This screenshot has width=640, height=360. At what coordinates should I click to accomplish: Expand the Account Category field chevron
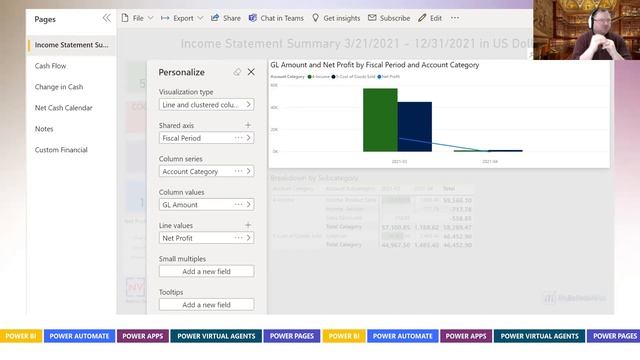click(x=249, y=171)
